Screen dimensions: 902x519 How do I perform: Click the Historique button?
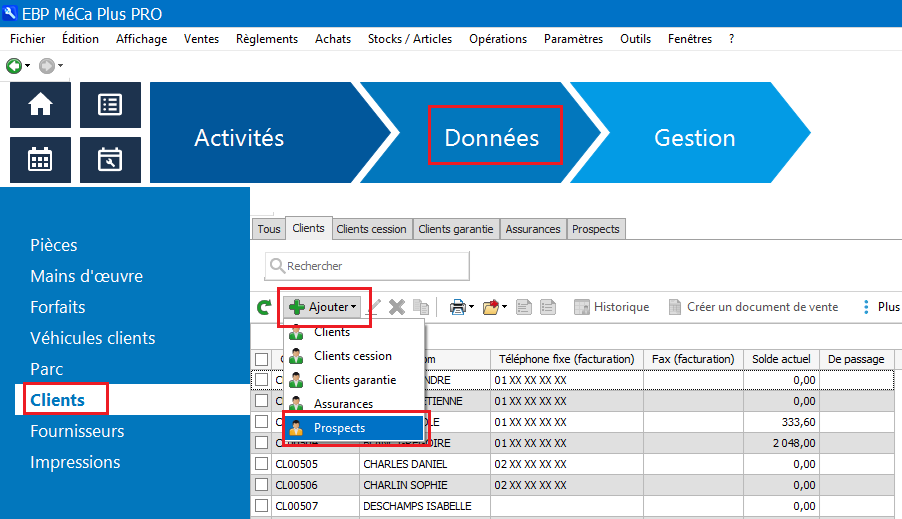tap(611, 307)
